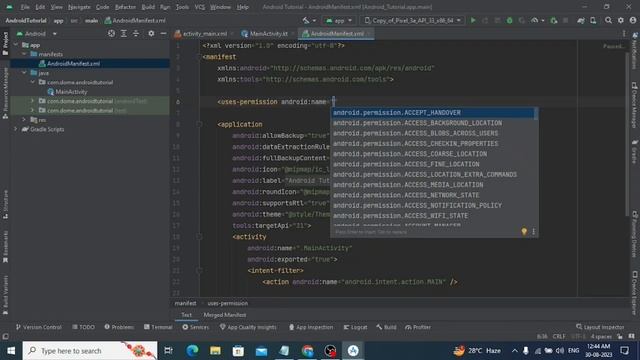Select the highlighted ACCEPT_HANDOVER suggestion
Screen dimensions: 640x360
click(x=433, y=113)
